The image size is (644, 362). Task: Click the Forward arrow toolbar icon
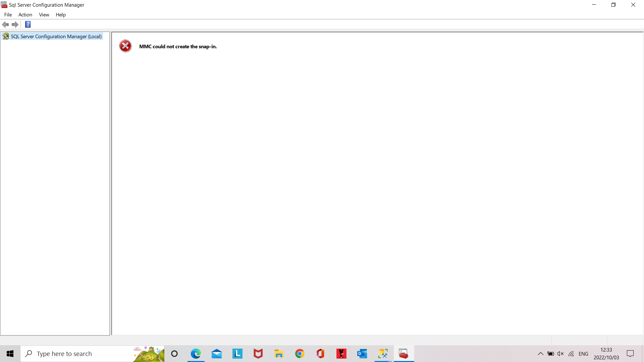click(x=15, y=24)
